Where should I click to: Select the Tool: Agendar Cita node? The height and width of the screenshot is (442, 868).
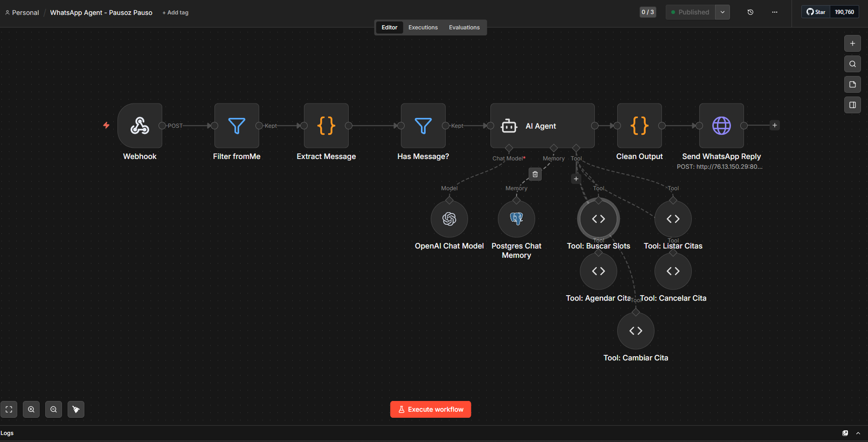pos(599,271)
